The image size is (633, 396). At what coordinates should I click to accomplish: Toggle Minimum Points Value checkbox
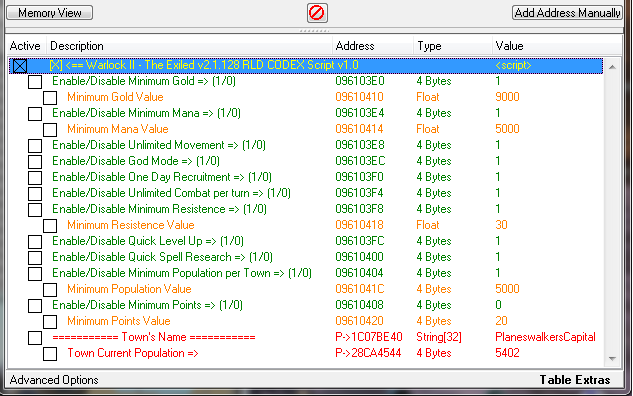point(50,322)
